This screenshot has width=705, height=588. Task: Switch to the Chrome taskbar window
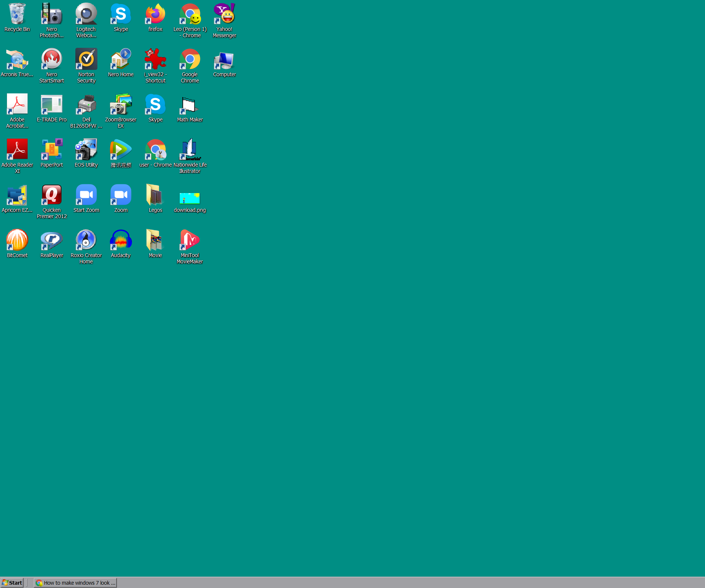[x=75, y=582]
